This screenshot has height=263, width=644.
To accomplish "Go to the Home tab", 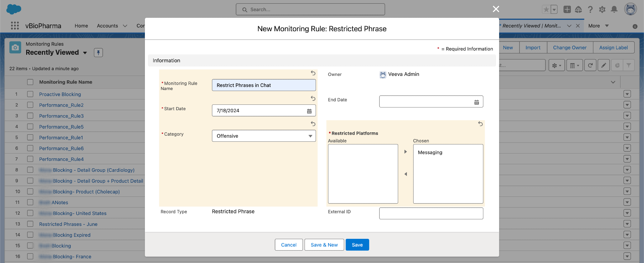I will click(81, 26).
